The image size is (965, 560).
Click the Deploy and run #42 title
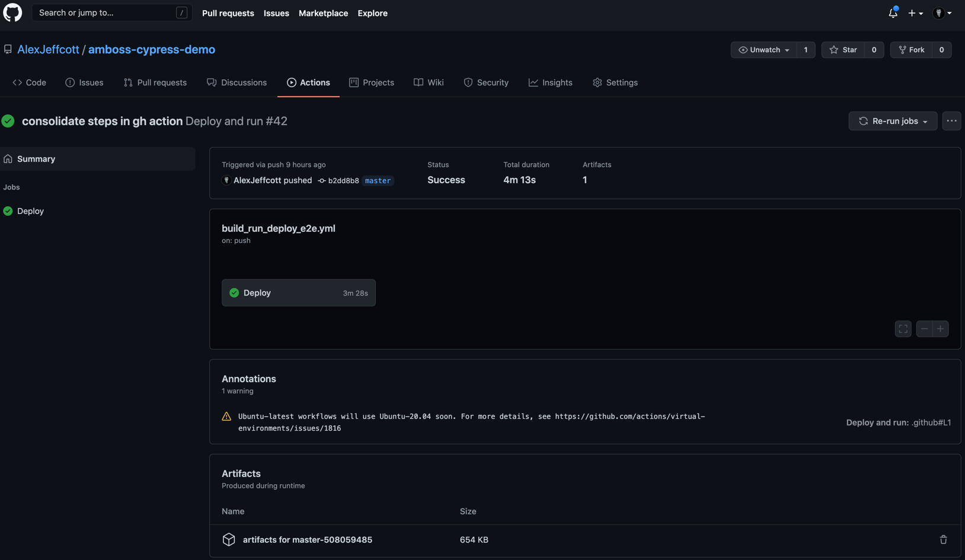[x=237, y=121]
